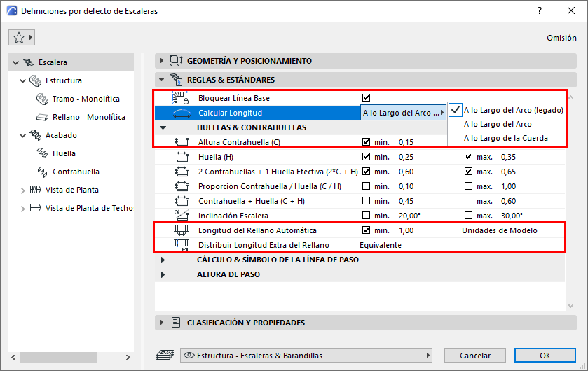The image size is (588, 371).
Task: Toggle 2*C + H min checkbox
Action: tap(366, 171)
